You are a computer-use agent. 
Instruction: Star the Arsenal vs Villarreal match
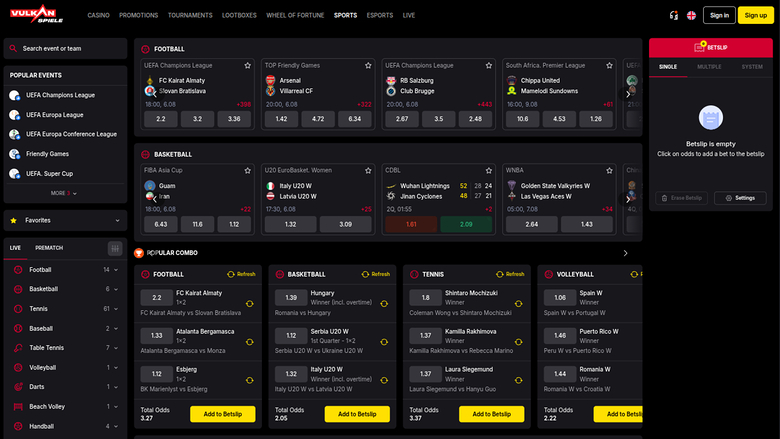pyautogui.click(x=367, y=65)
